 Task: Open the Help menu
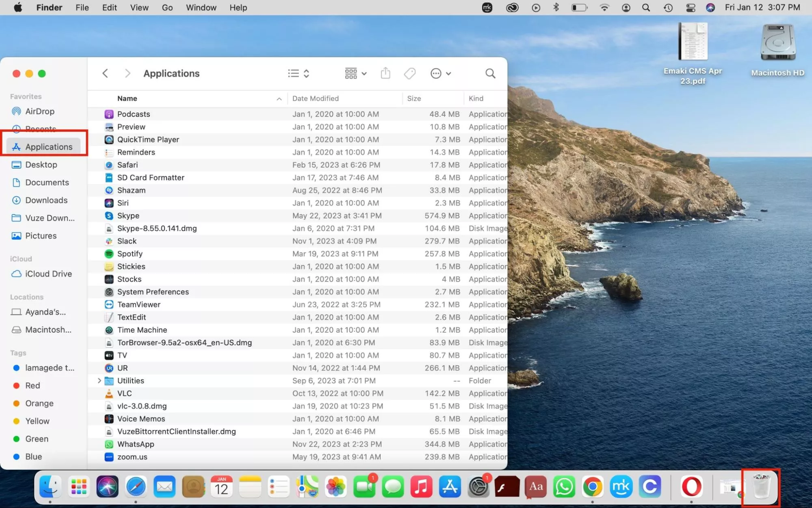[238, 7]
